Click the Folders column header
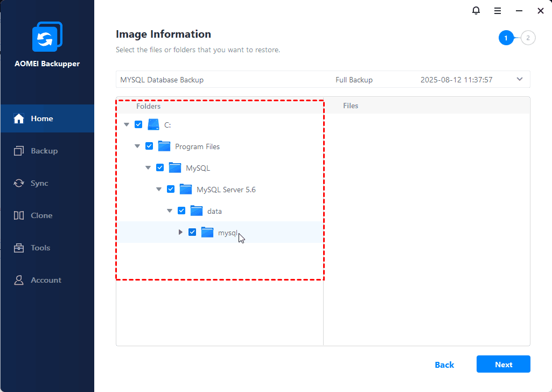552x392 pixels. click(148, 106)
